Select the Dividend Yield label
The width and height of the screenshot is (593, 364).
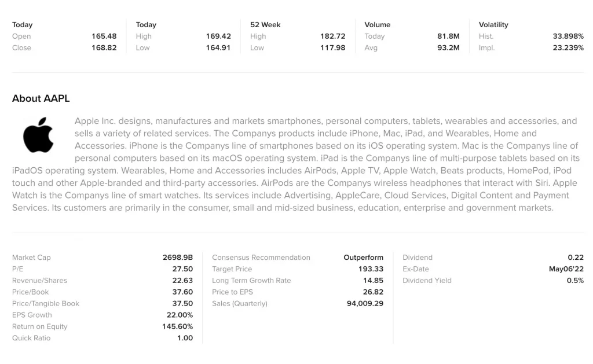[427, 281]
